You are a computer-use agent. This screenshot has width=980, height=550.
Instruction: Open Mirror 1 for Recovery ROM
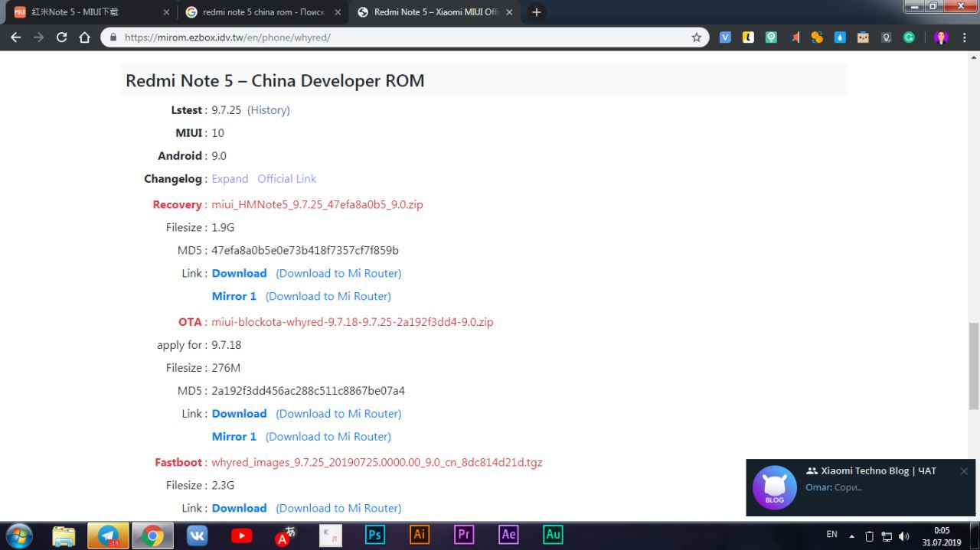pos(234,296)
